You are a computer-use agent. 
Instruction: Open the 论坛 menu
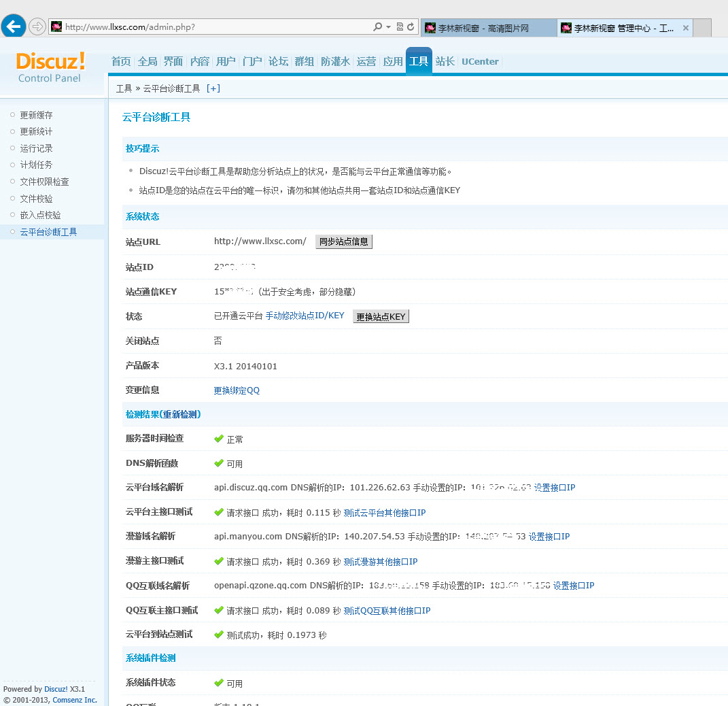[x=278, y=61]
